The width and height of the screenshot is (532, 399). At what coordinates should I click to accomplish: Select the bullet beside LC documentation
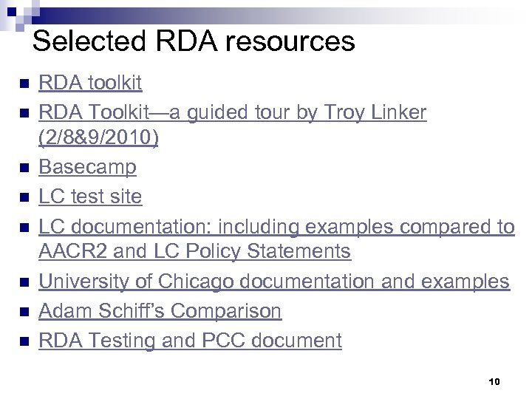(x=24, y=228)
